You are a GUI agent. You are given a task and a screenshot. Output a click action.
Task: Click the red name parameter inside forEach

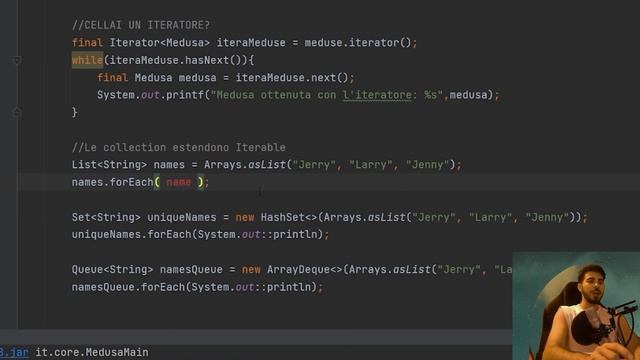(x=178, y=182)
